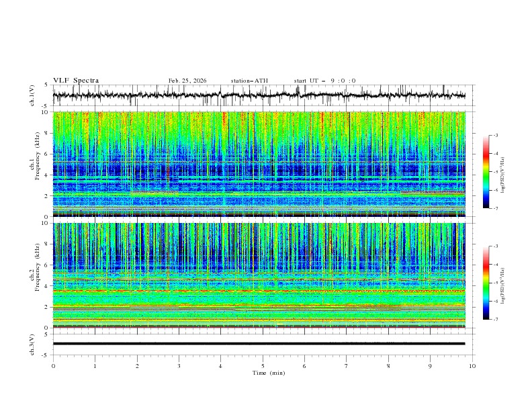The height and width of the screenshot is (411, 532).
Task: Click time axis tick label "3"
Action: (179, 366)
